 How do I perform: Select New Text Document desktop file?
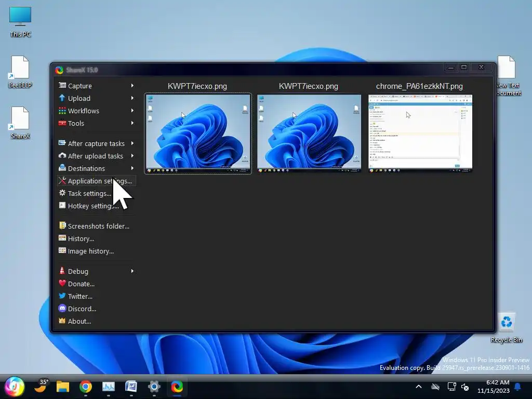click(507, 76)
